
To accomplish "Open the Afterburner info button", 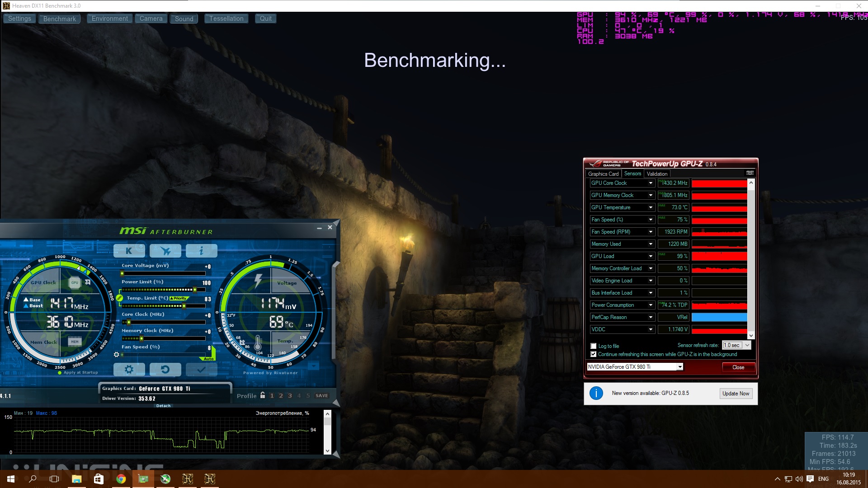I will [x=201, y=251].
